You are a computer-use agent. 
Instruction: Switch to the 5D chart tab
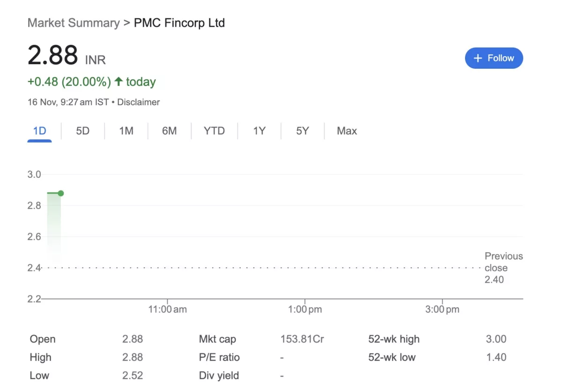82,131
